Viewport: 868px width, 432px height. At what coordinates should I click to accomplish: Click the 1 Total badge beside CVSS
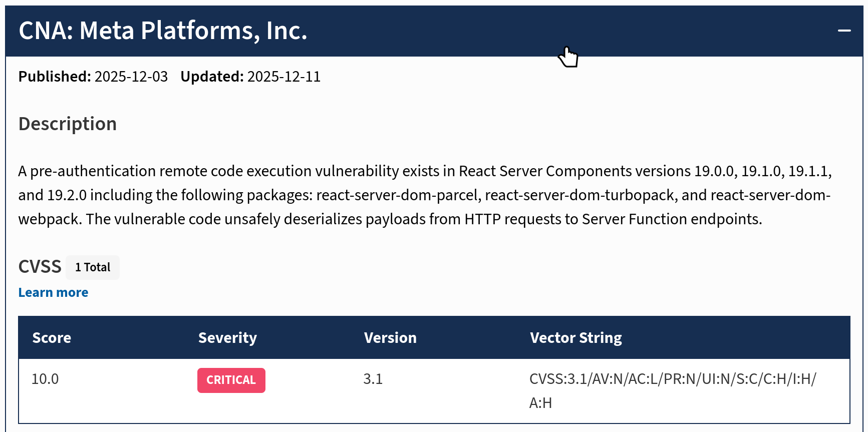tap(93, 267)
